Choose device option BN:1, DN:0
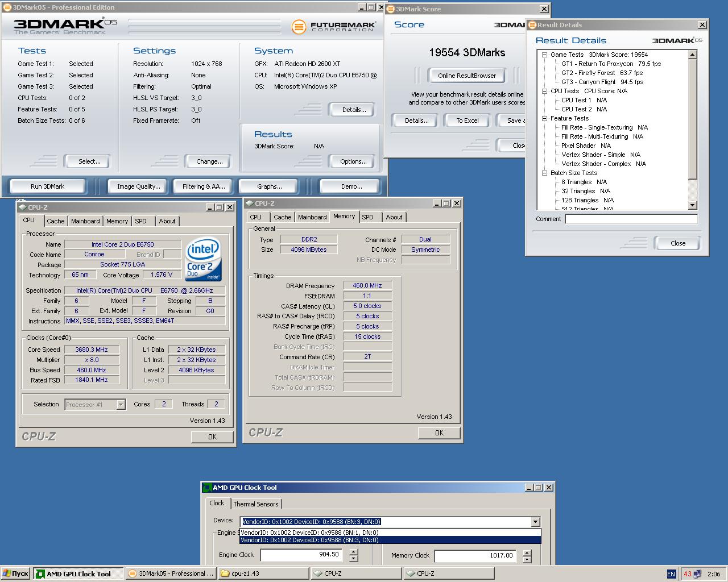Viewport: 728px width, 582px height. tap(390, 533)
